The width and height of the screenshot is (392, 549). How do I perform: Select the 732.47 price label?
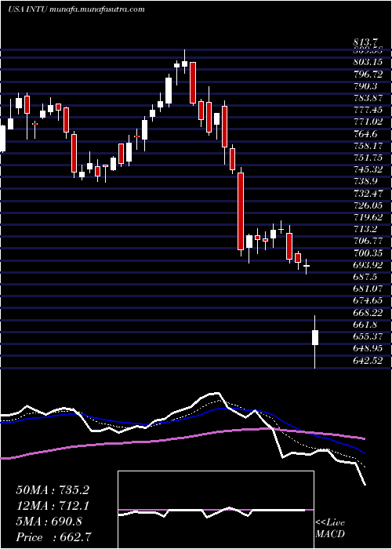tap(369, 193)
